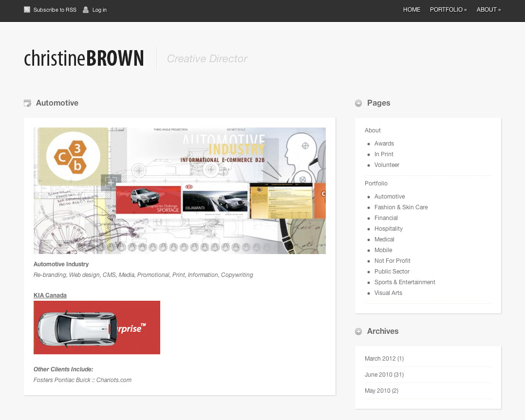Open the Portfolio page link

376,183
